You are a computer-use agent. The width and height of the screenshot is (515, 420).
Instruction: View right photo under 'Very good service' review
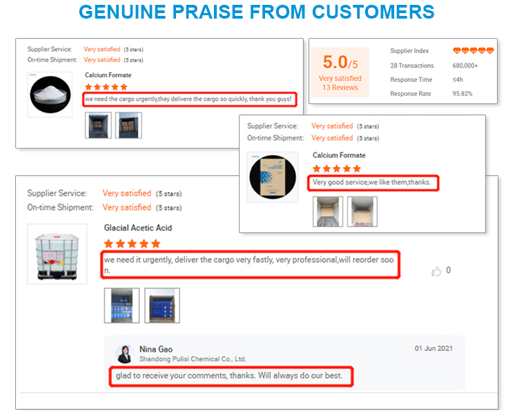point(362,212)
